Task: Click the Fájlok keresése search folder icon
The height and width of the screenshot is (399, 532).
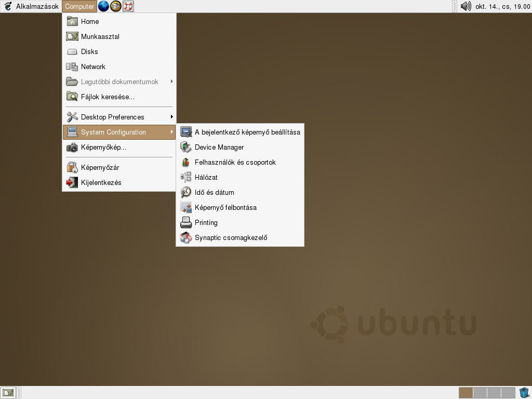Action: coord(72,97)
